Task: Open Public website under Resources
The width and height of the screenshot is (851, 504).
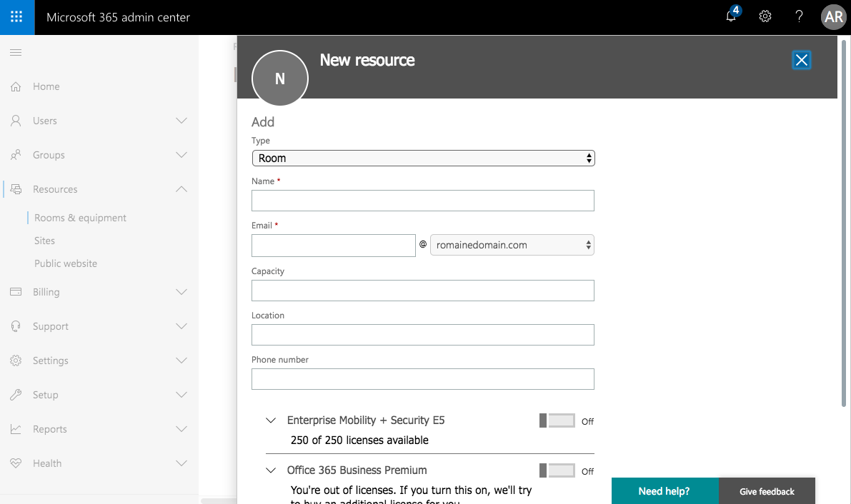Action: point(66,263)
